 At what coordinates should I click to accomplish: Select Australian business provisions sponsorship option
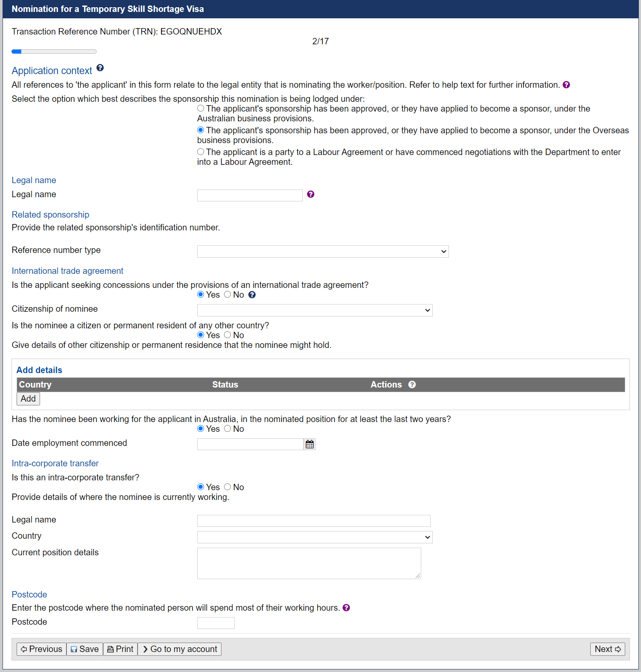[201, 109]
